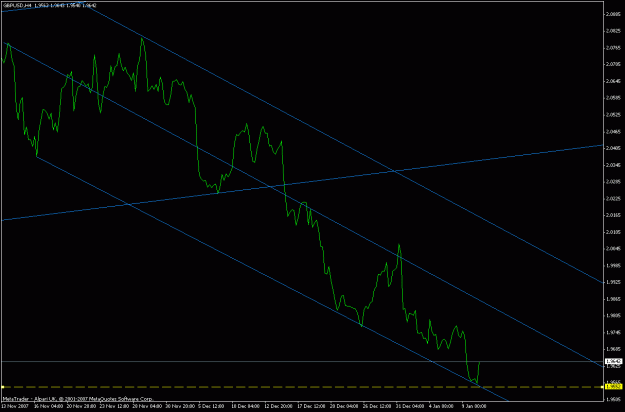This screenshot has width=625, height=412.
Task: Click the 17 Dec 12:00 time axis label
Action: [312, 406]
